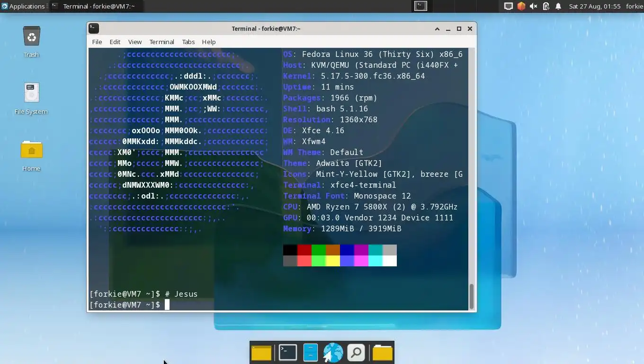The height and width of the screenshot is (364, 644).
Task: Click the 'WM: Xfwm4' line
Action: pos(304,141)
